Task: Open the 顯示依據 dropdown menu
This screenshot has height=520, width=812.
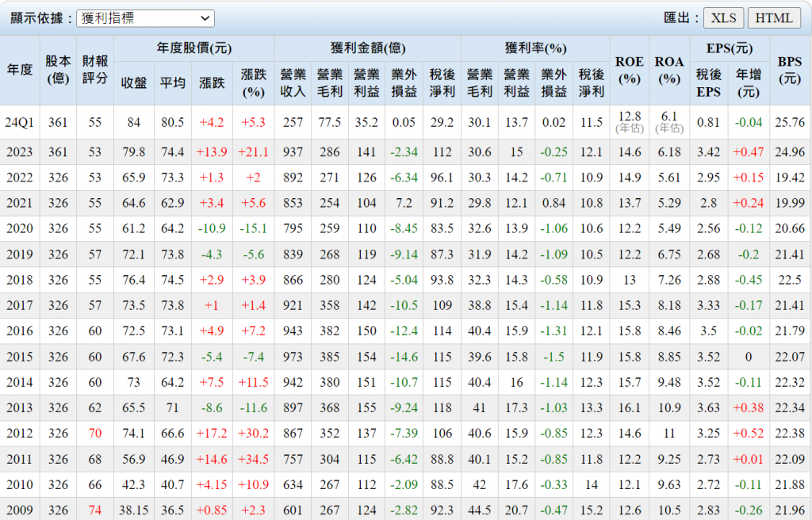Action: click(x=146, y=18)
